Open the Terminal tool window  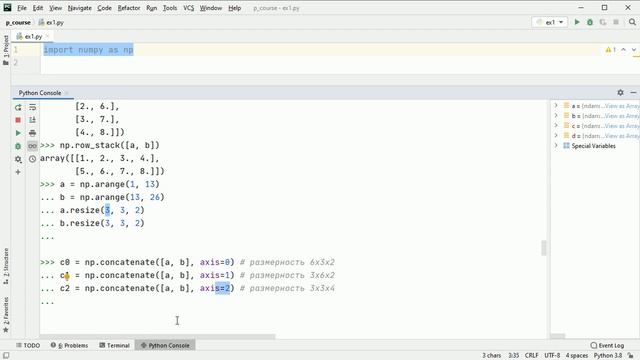point(114,345)
